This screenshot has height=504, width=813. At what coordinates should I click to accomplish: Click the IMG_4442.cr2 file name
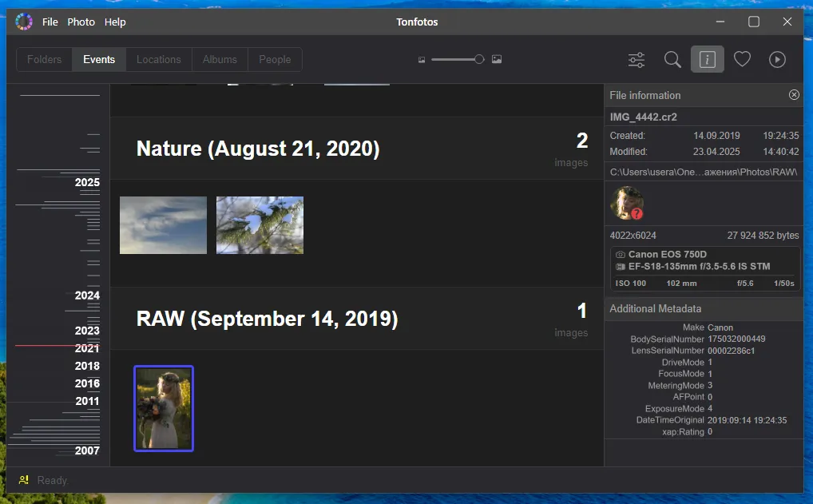click(x=644, y=117)
